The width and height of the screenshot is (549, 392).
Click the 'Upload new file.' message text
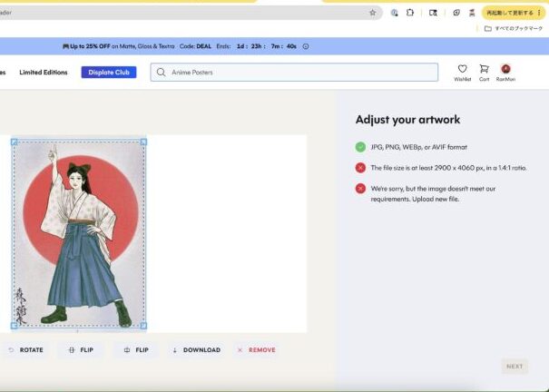(436, 199)
